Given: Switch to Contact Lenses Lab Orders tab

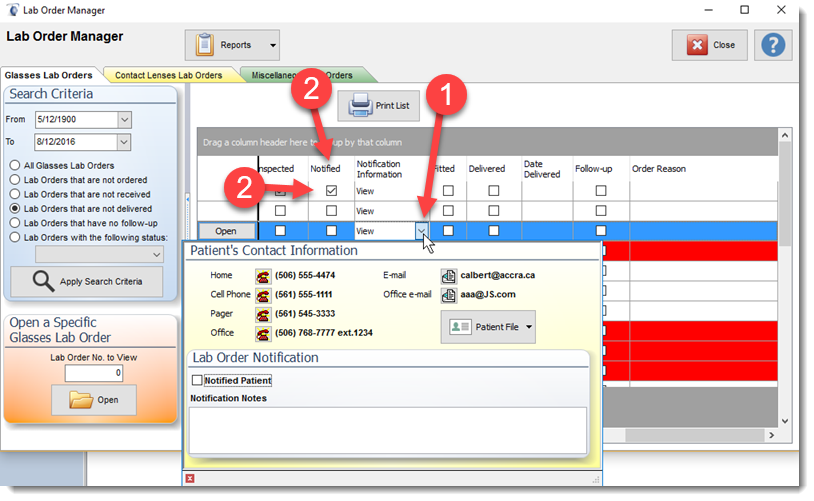Looking at the screenshot, I should (167, 75).
